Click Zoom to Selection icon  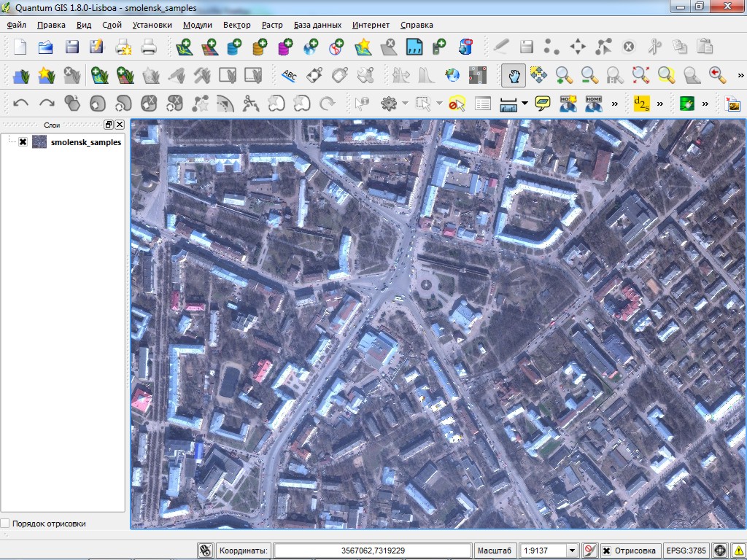click(x=666, y=75)
